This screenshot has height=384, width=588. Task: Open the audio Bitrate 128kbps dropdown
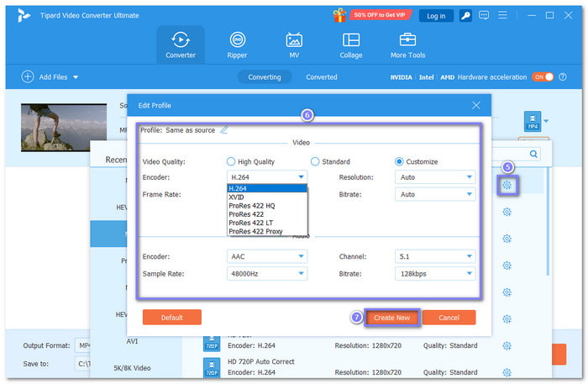coord(435,274)
